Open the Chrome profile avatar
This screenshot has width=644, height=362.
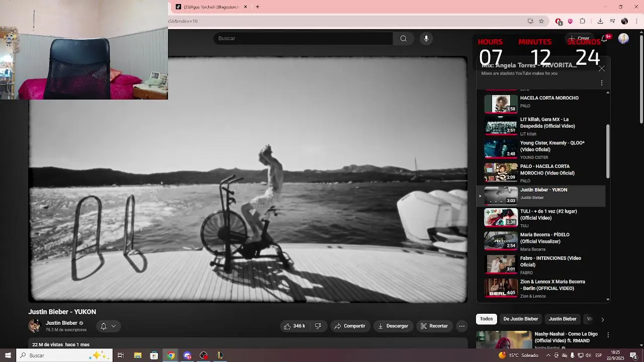[x=624, y=21]
